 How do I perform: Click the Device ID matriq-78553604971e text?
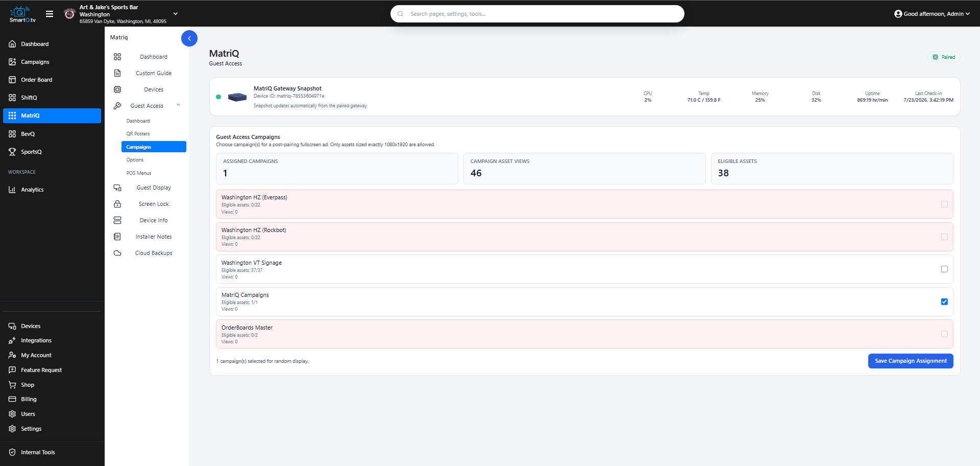(x=289, y=96)
